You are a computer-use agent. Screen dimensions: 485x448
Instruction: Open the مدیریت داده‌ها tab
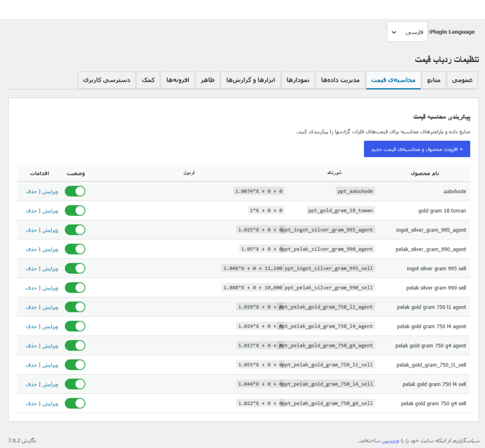(340, 80)
